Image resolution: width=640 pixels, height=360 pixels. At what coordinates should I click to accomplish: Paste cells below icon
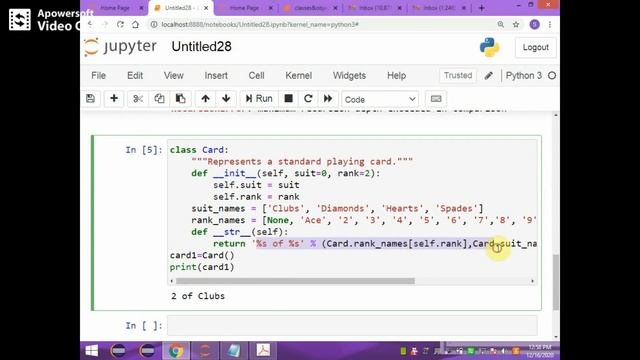pyautogui.click(x=180, y=99)
